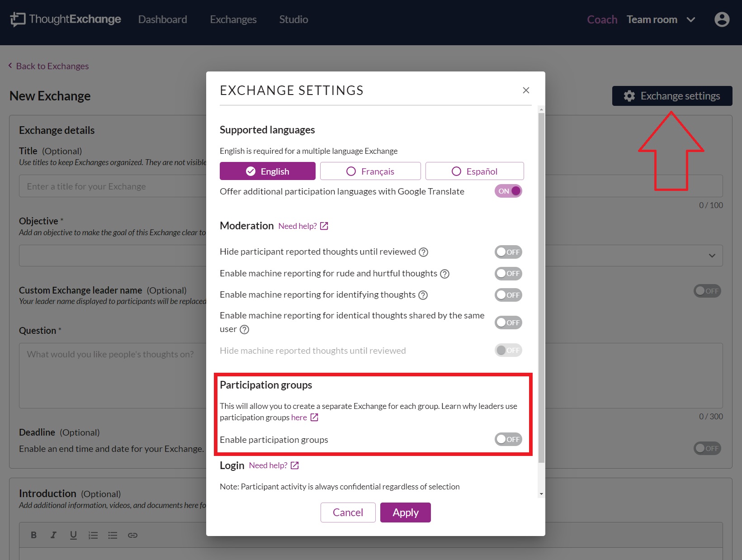Image resolution: width=742 pixels, height=560 pixels.
Task: Click the Exchange settings button
Action: pos(672,96)
